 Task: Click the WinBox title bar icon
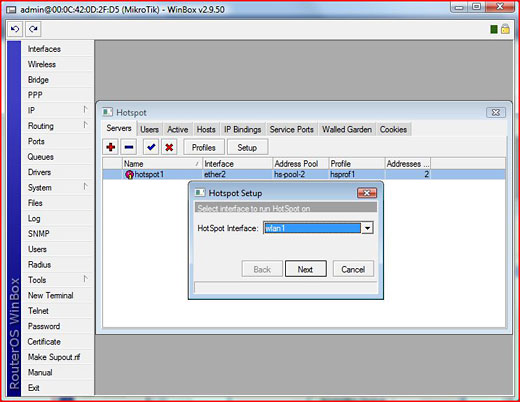click(x=11, y=10)
